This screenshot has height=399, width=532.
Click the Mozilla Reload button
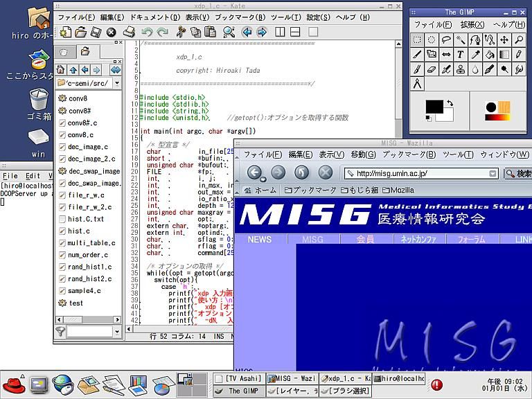(x=301, y=172)
